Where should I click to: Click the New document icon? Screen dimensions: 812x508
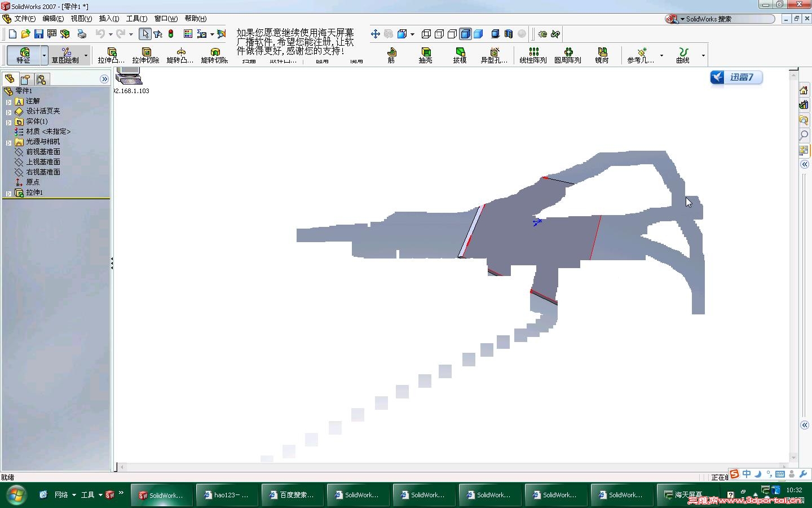click(x=12, y=34)
